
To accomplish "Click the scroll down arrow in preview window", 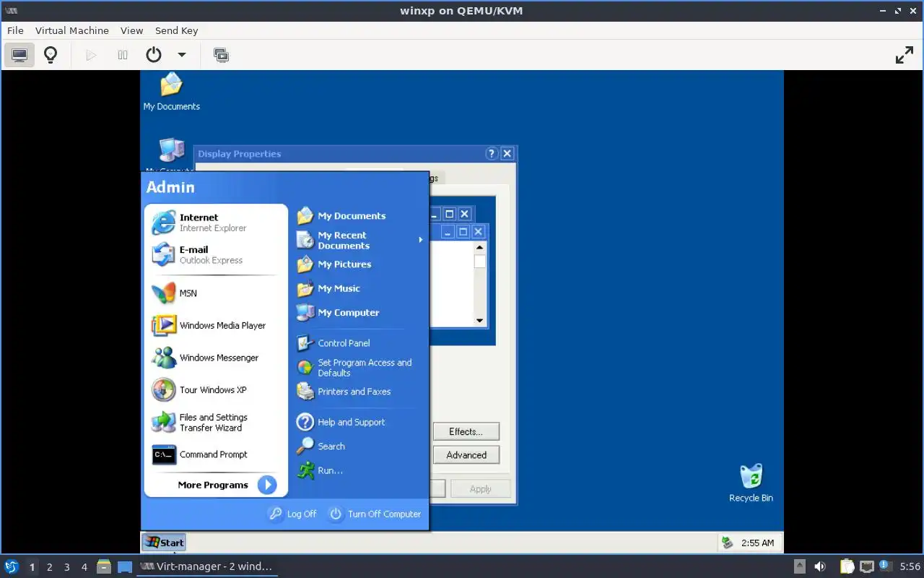I will click(x=480, y=320).
